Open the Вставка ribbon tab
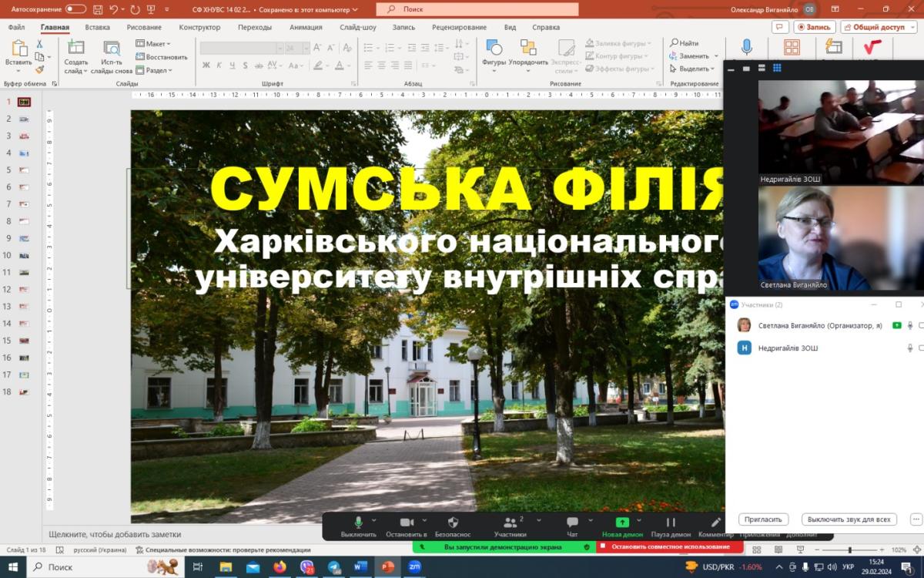The width and height of the screenshot is (924, 578). pyautogui.click(x=97, y=27)
